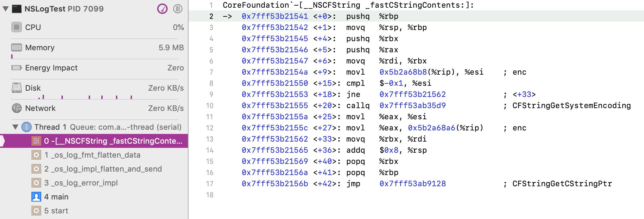Select the Energy Impact battery icon
The width and height of the screenshot is (644, 219).
click(x=16, y=68)
